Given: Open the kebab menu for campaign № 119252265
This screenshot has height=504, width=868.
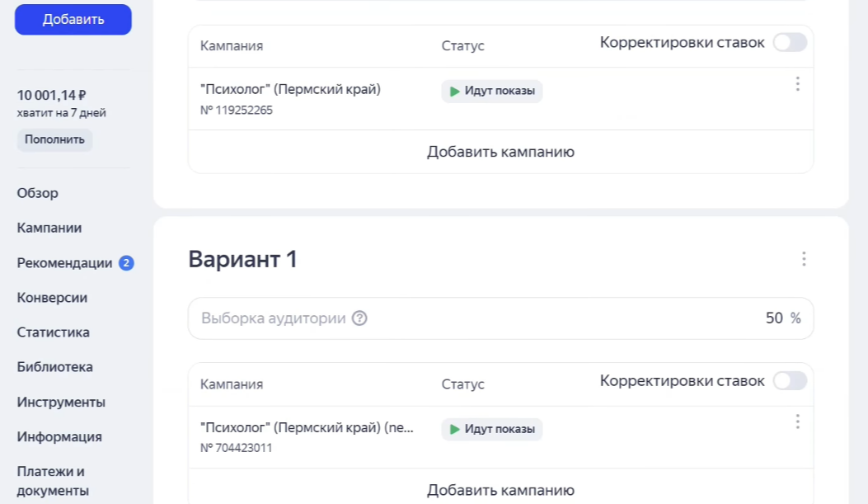Looking at the screenshot, I should 797,82.
